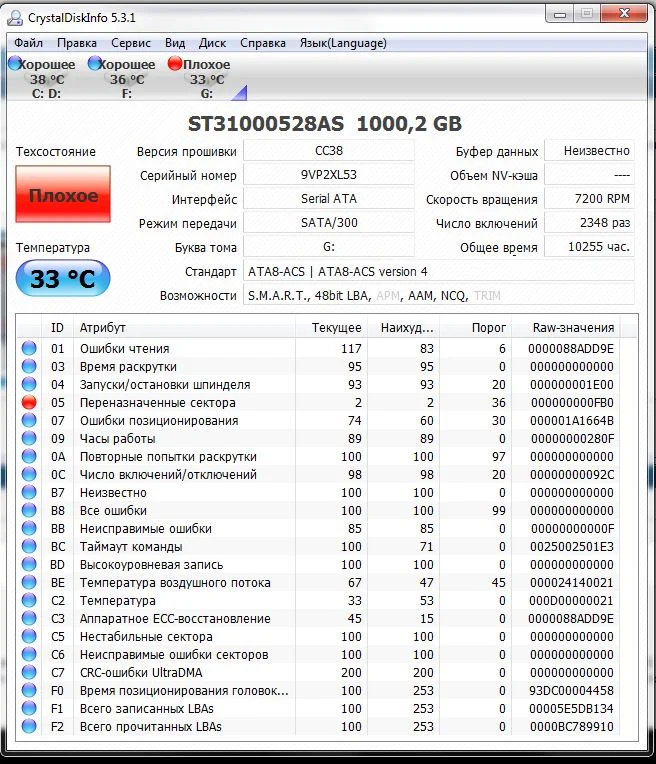This screenshot has height=764, width=656.
Task: Click status circle for CRC-ошибки UltraDMA row
Action: pos(29,672)
